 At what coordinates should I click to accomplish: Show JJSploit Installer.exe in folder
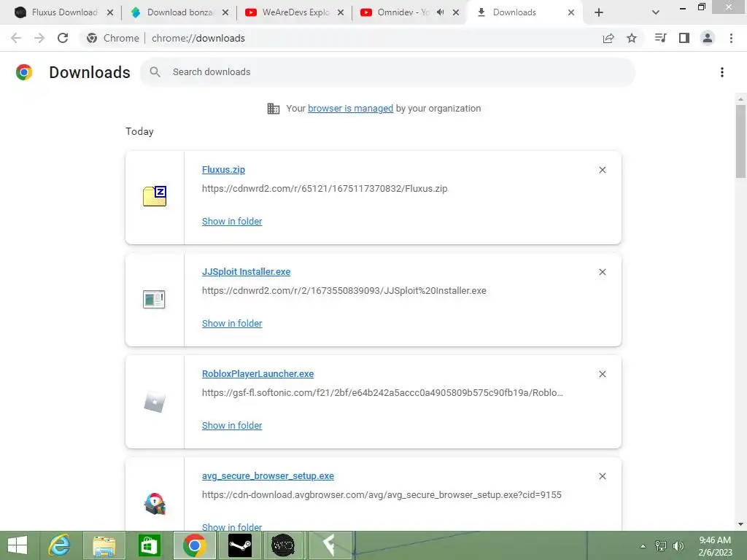[232, 323]
